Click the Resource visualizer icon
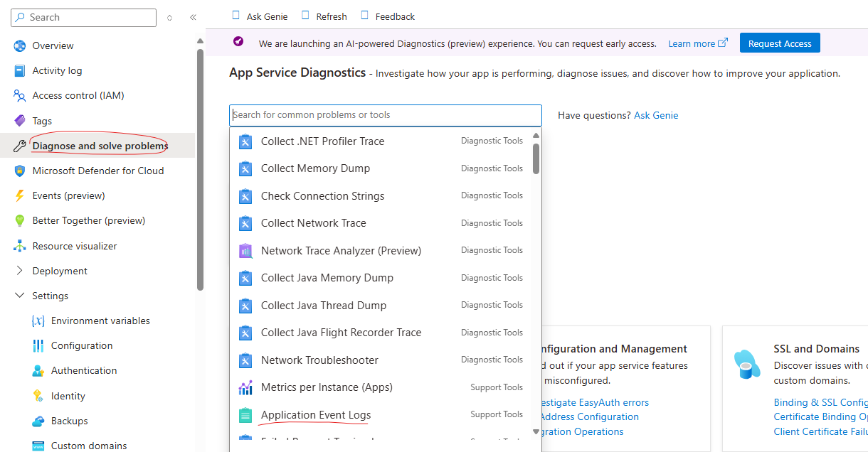Screen dimensions: 868x452 click(x=20, y=247)
